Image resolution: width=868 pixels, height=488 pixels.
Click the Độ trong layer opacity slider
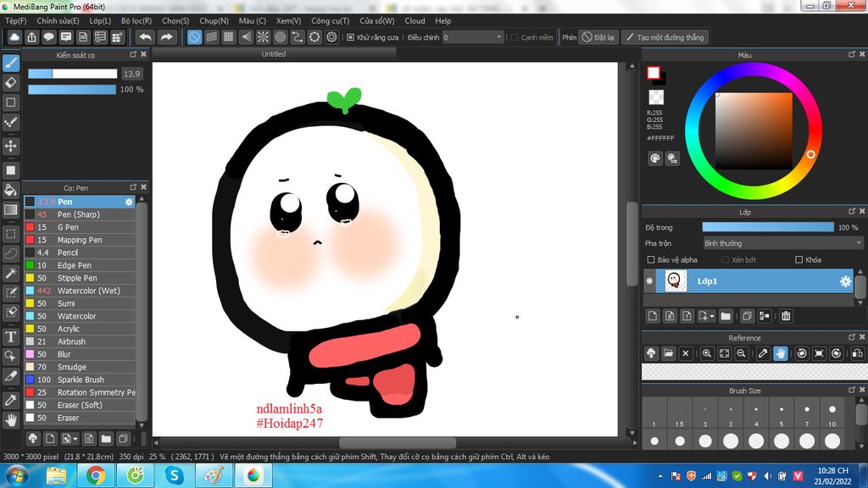pos(768,227)
